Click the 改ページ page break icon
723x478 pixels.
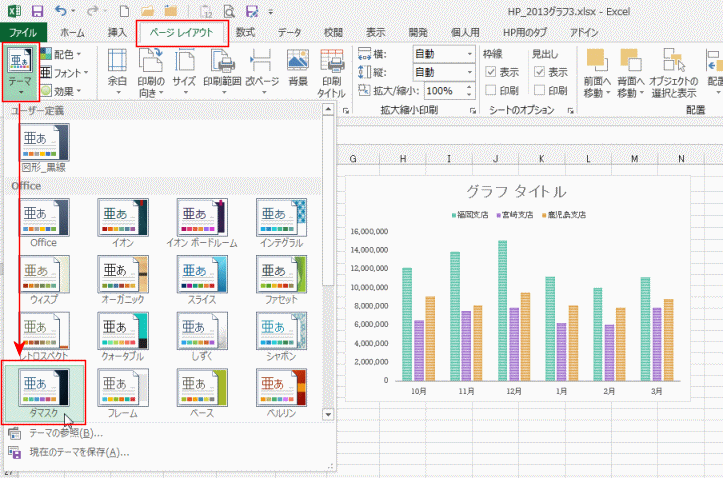(262, 70)
